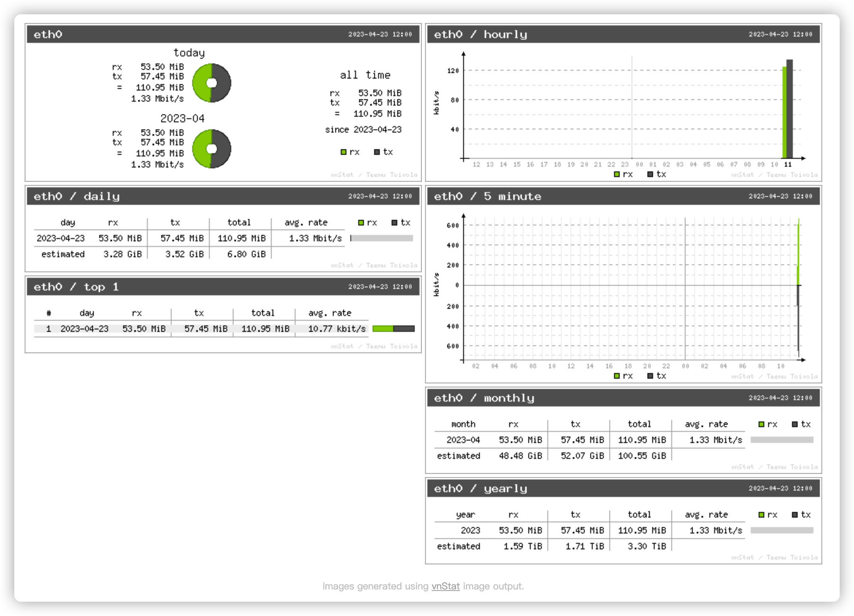Image resolution: width=854 pixels, height=616 pixels.
Task: Click rx/tx ratio bar in top 1 row
Action: click(x=393, y=329)
